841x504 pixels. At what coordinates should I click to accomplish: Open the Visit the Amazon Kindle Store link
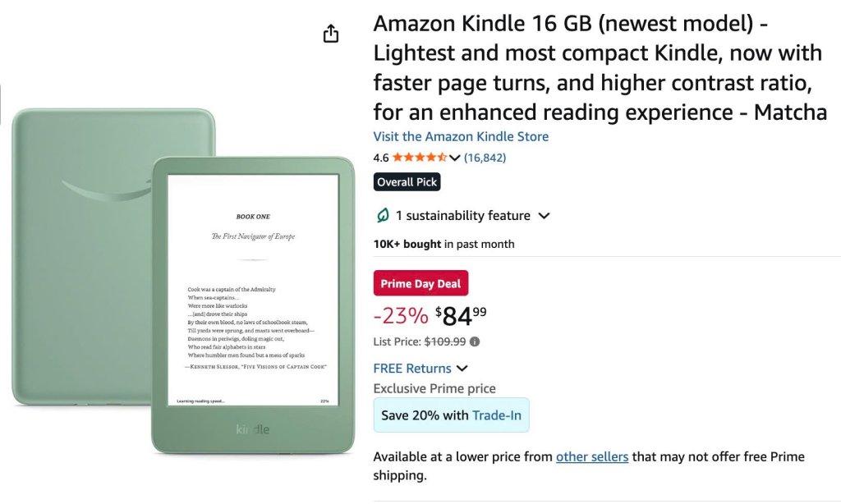461,137
